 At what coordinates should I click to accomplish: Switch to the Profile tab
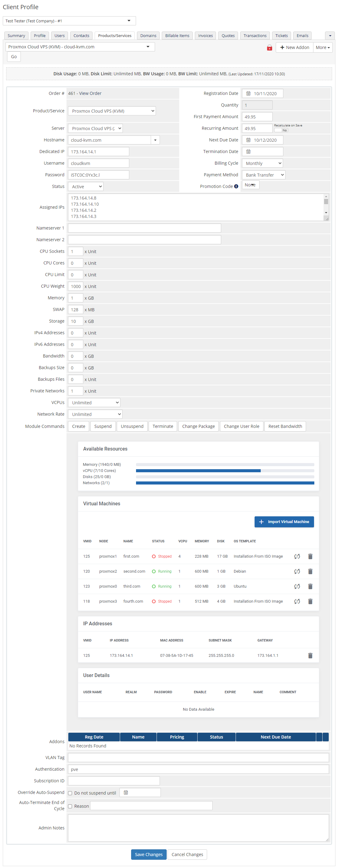40,36
